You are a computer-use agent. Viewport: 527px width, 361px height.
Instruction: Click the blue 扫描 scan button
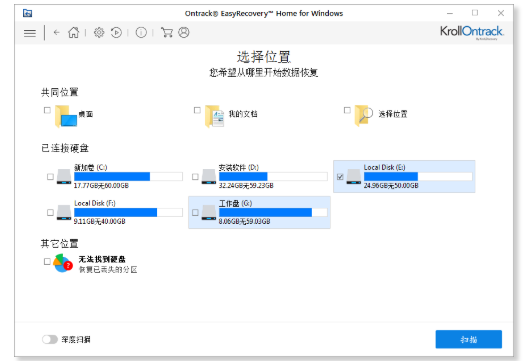[469, 339]
